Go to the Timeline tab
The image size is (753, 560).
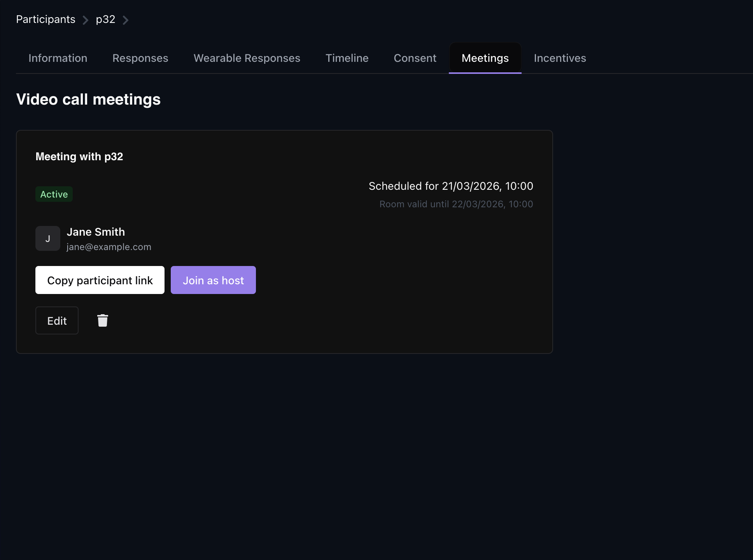[x=347, y=58]
